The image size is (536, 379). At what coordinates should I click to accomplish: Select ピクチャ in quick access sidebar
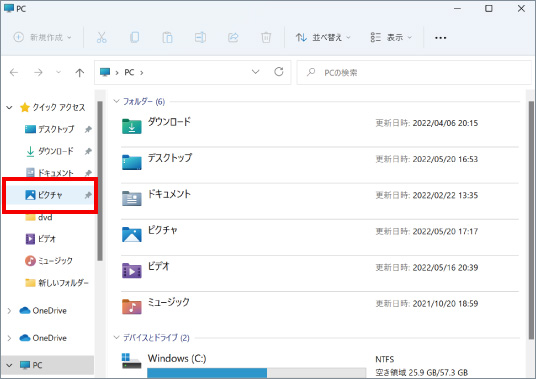pyautogui.click(x=50, y=195)
